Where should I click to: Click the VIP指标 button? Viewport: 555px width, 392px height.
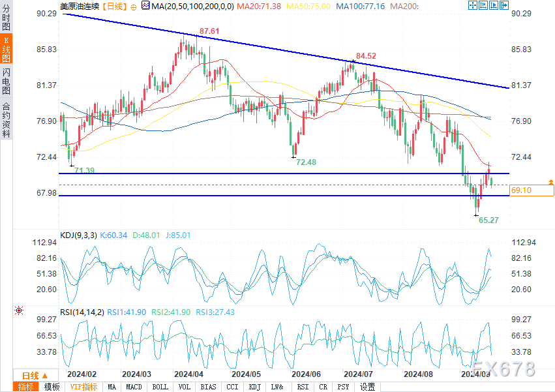click(83, 387)
